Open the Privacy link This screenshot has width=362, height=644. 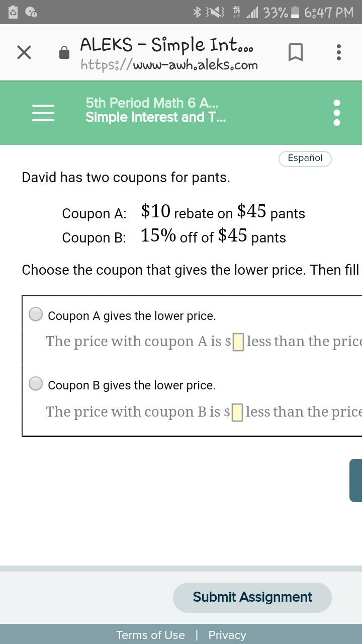tap(227, 635)
